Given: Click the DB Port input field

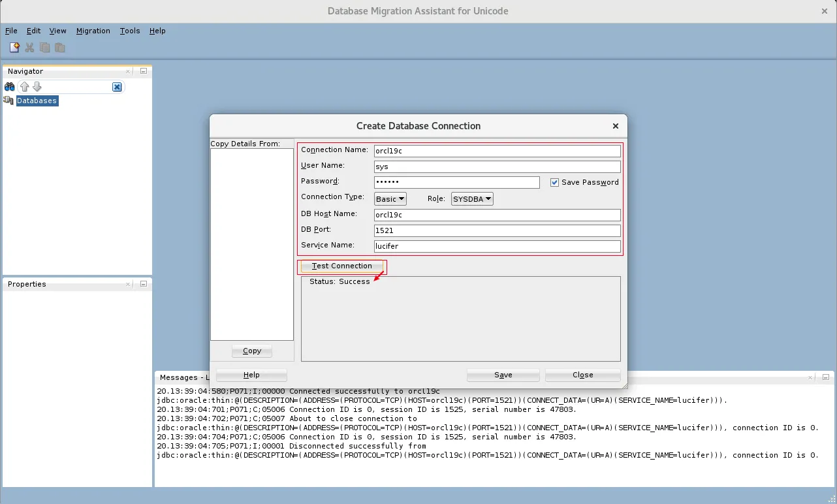Looking at the screenshot, I should click(496, 230).
